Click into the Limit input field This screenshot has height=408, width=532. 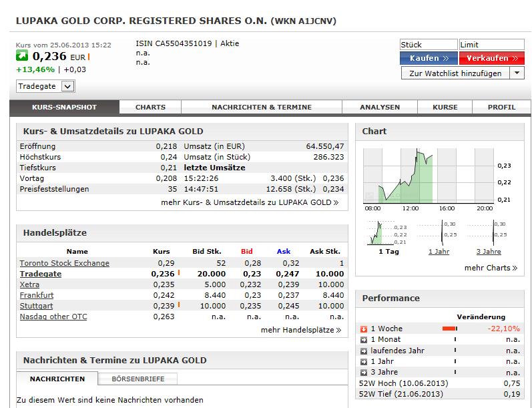[491, 45]
